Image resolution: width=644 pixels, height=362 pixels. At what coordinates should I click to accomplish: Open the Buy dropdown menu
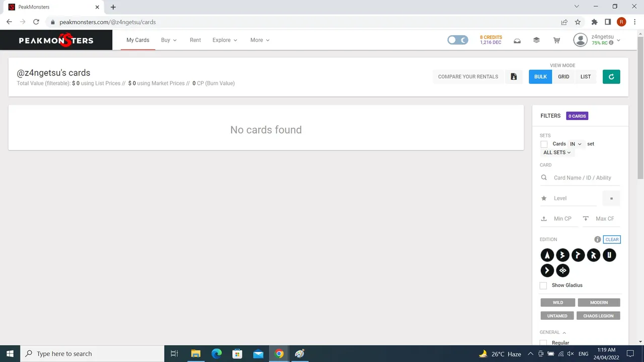pos(169,40)
